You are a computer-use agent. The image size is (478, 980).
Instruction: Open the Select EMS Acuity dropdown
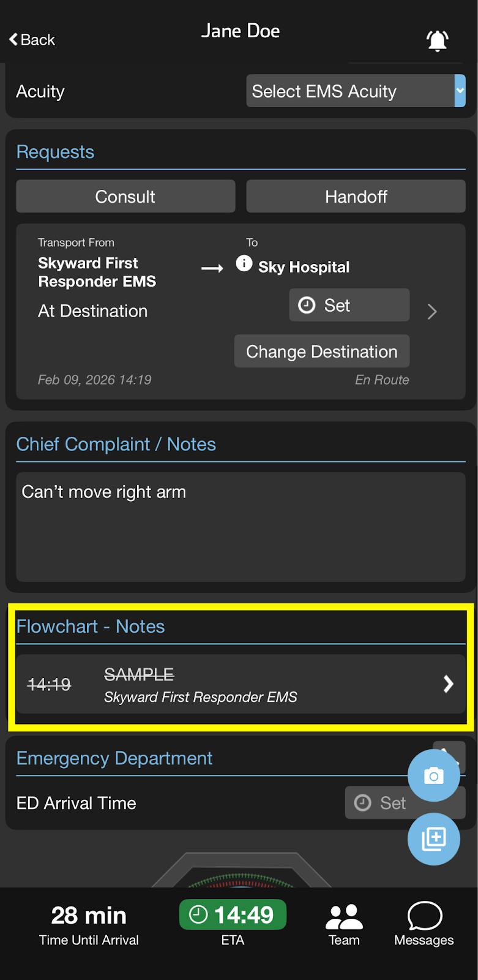(x=355, y=91)
